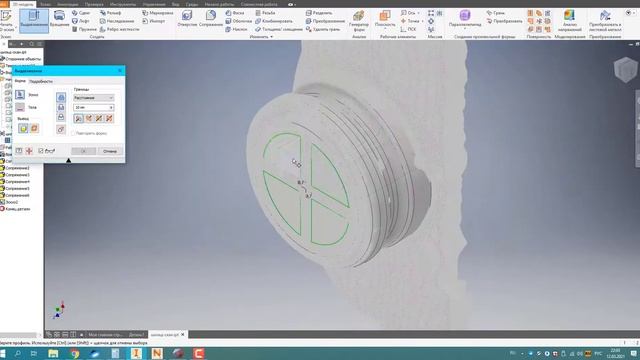The image size is (640, 360).
Task: Select the Фаска (Chamfer) tool
Action: point(235,13)
